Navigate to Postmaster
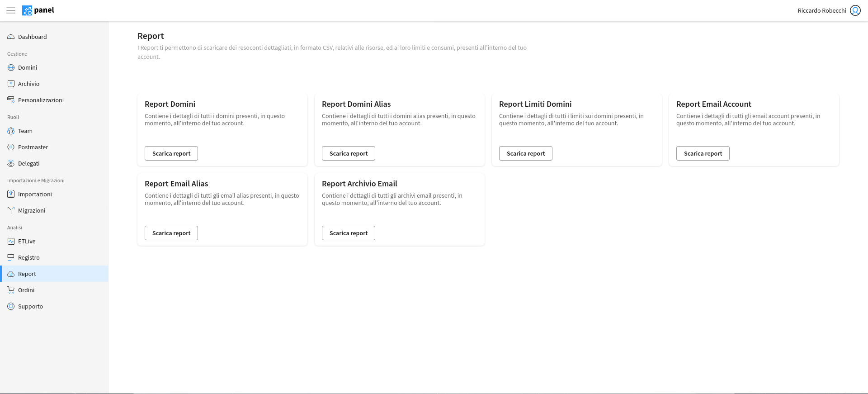This screenshot has width=868, height=394. tap(54, 147)
